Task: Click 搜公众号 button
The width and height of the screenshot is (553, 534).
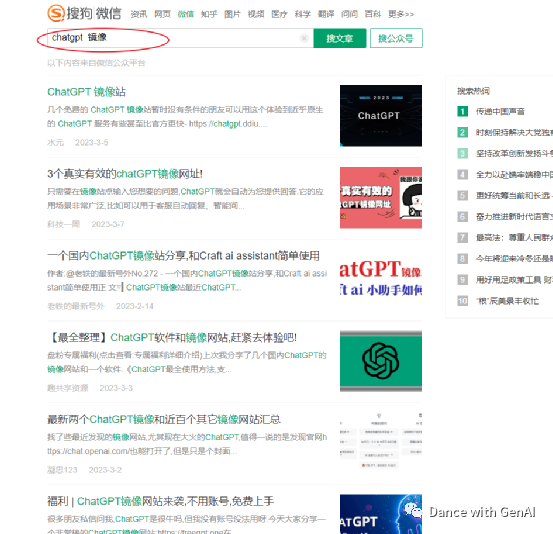Action: point(396,38)
